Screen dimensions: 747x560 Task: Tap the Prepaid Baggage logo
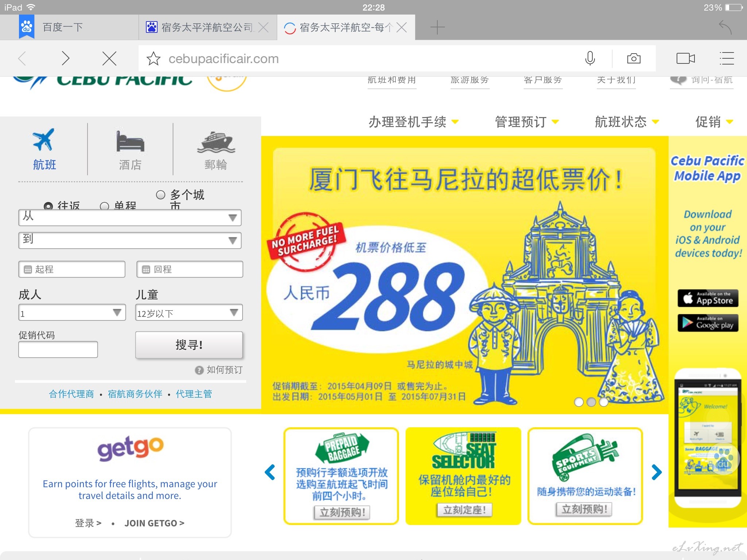(341, 448)
